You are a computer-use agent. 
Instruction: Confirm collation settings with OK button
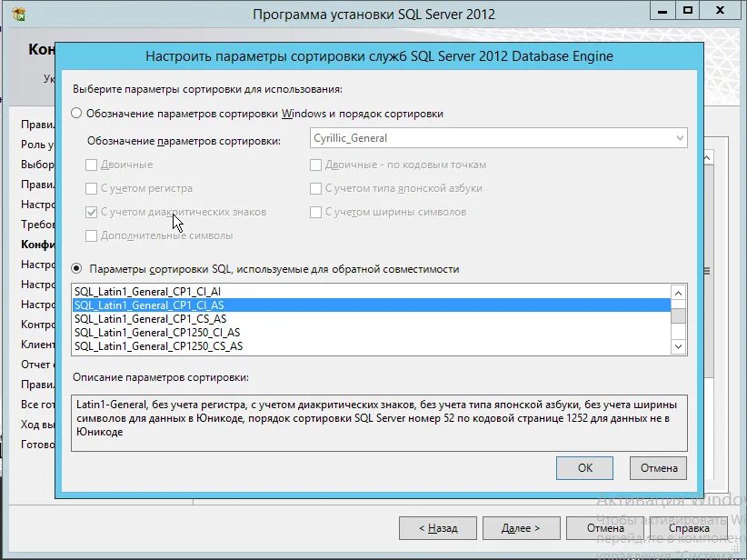[x=584, y=468]
